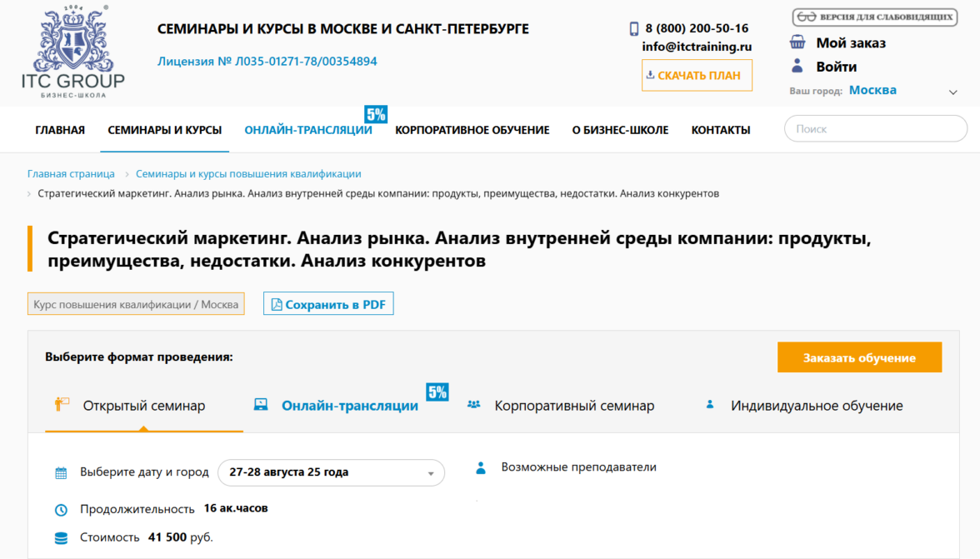Click the Выберите формат проведения heading
Viewport: 980px width, 559px height.
(138, 357)
